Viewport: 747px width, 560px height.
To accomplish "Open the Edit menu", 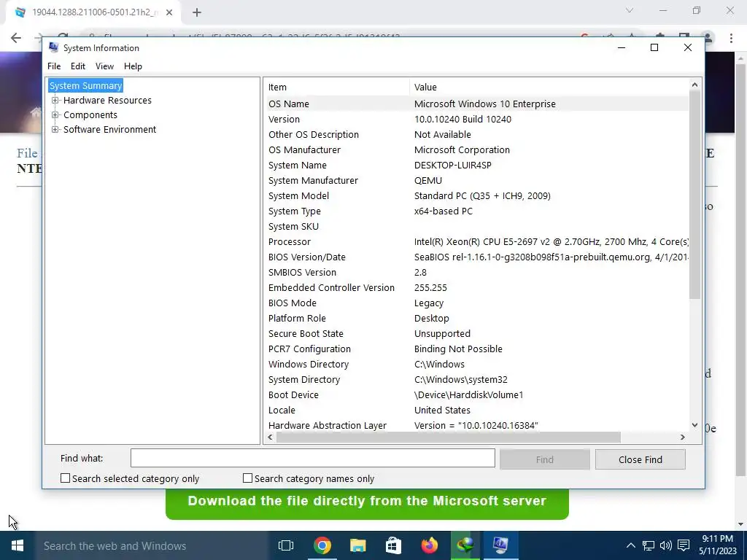I will tap(77, 66).
